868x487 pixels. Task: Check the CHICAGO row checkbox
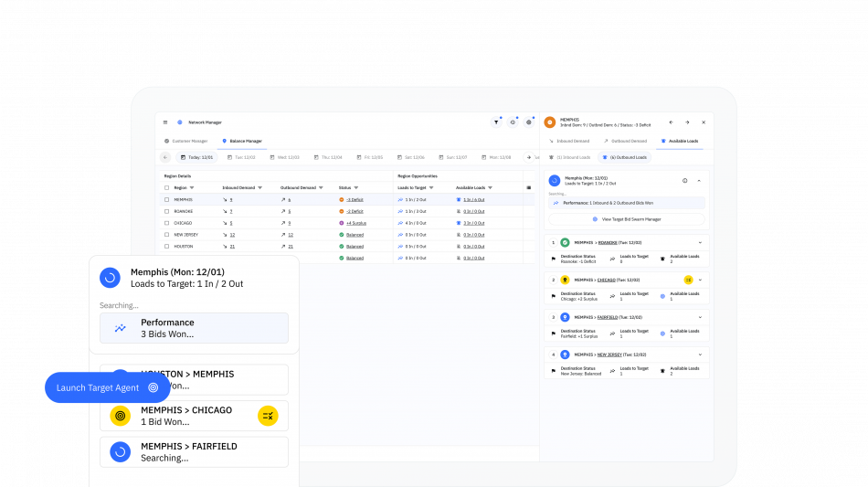(x=166, y=223)
